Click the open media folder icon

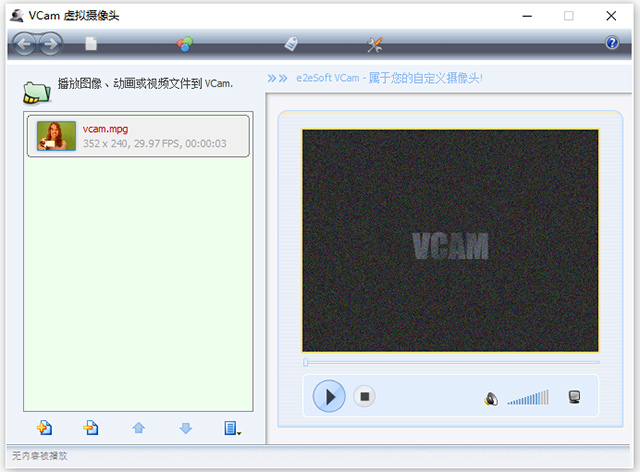click(x=37, y=92)
